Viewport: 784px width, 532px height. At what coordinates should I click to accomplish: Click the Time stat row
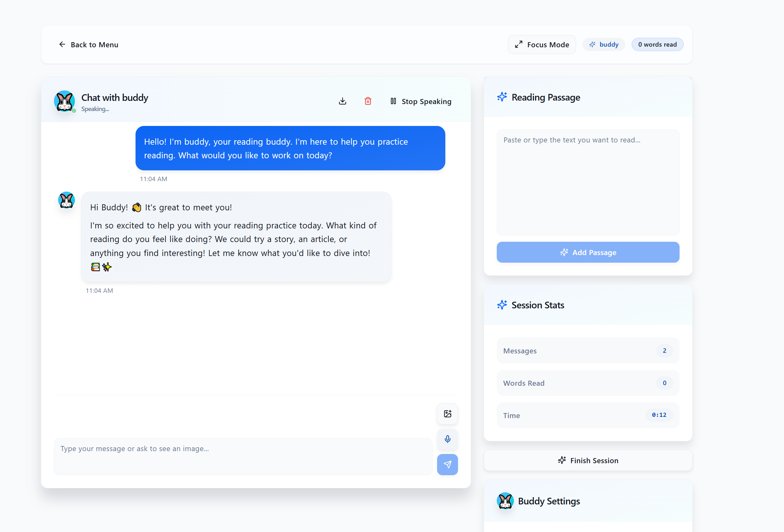tap(588, 415)
